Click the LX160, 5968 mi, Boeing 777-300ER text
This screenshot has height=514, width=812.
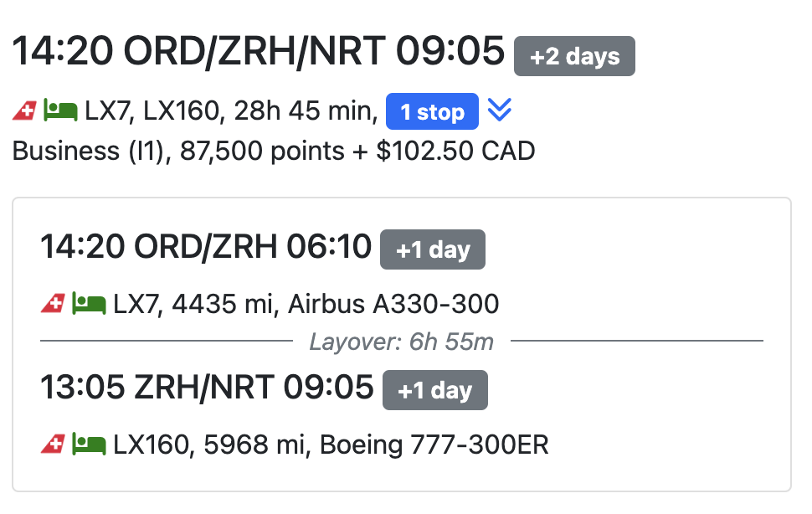331,445
